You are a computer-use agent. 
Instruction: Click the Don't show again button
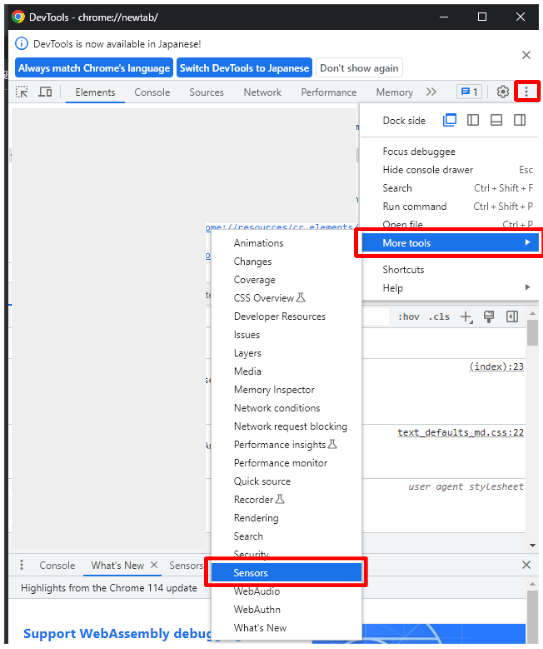(359, 68)
